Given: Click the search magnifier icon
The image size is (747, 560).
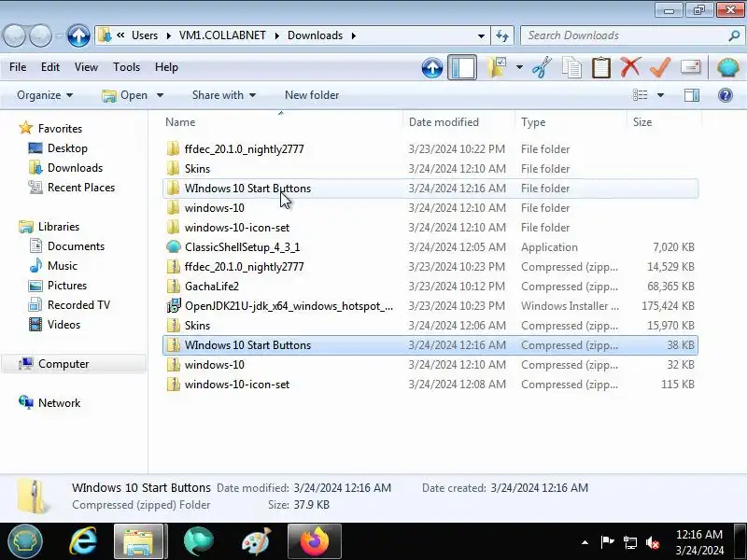Looking at the screenshot, I should pyautogui.click(x=734, y=35).
